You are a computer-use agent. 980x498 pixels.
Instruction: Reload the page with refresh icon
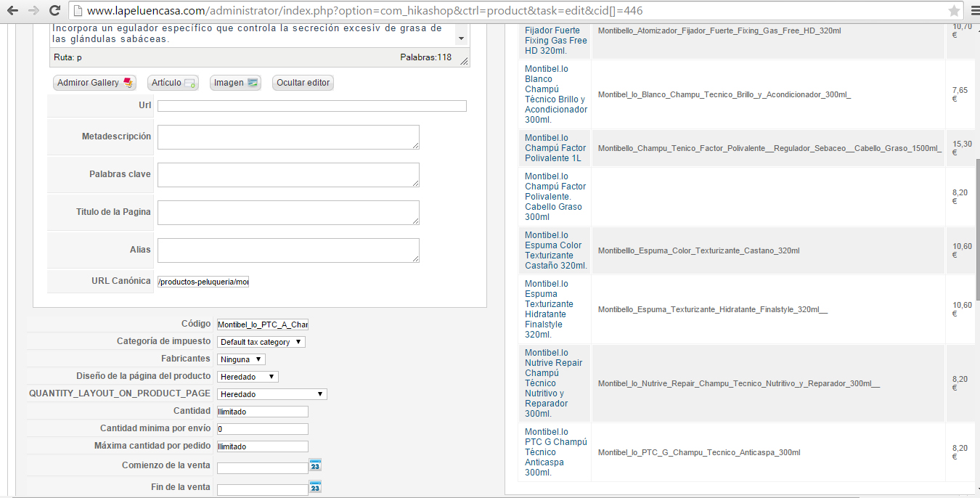pyautogui.click(x=54, y=11)
